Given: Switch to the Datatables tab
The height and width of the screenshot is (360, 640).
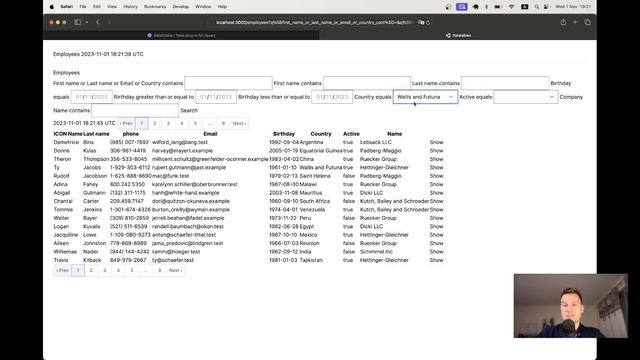Looking at the screenshot, I should coord(458,36).
